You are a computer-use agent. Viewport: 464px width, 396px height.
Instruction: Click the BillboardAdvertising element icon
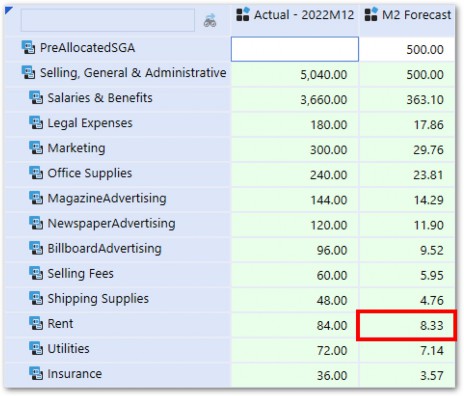36,248
